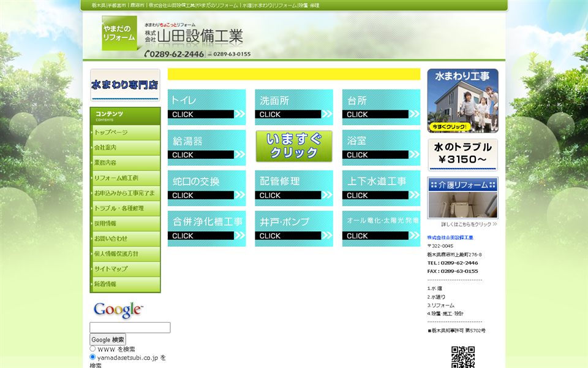Open the 洗面所 service tile
Screen dimensions: 588x368
click(294, 107)
